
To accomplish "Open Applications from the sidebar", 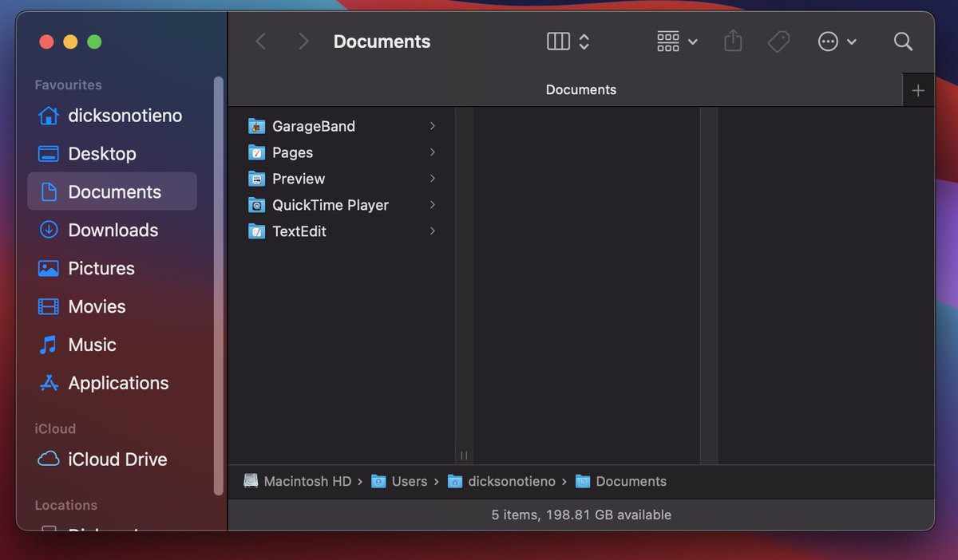I will [112, 383].
